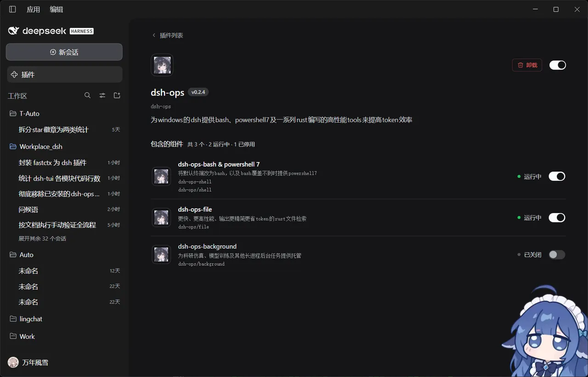Click the HARNESS badge label

(82, 31)
